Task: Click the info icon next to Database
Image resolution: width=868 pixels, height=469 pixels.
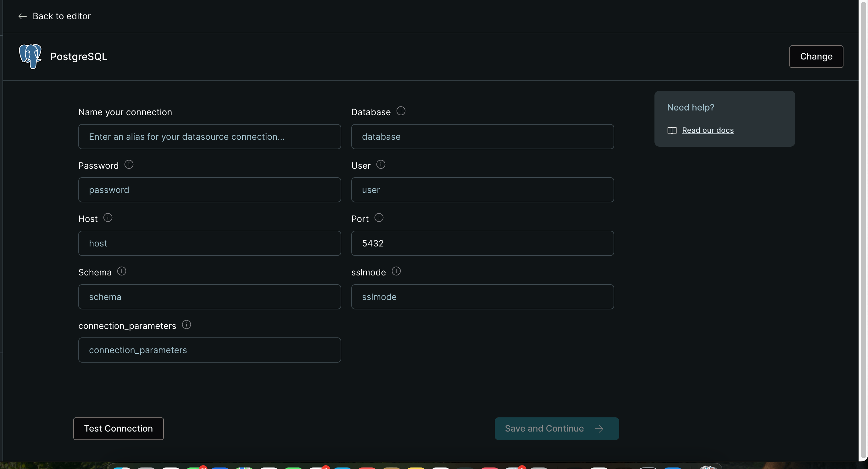Action: coord(401,111)
